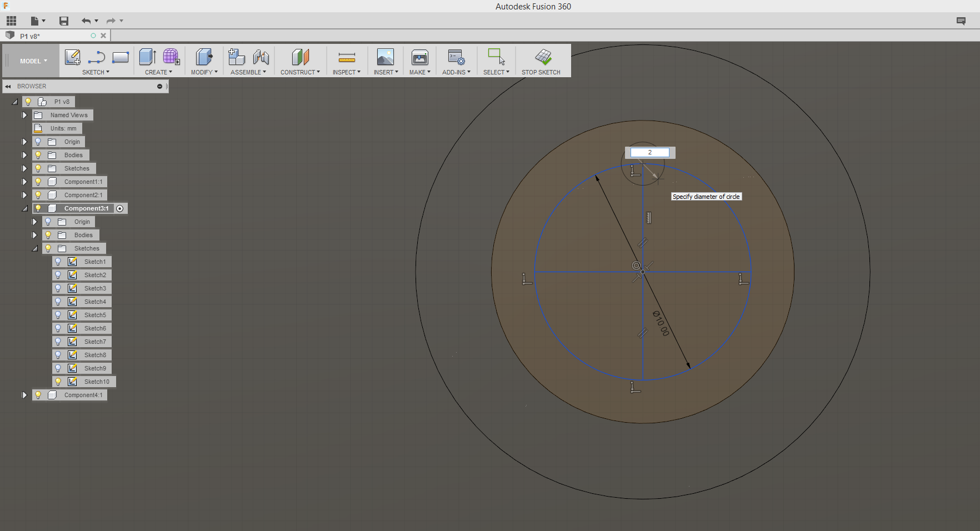Select the Insert image icon

pyautogui.click(x=386, y=57)
